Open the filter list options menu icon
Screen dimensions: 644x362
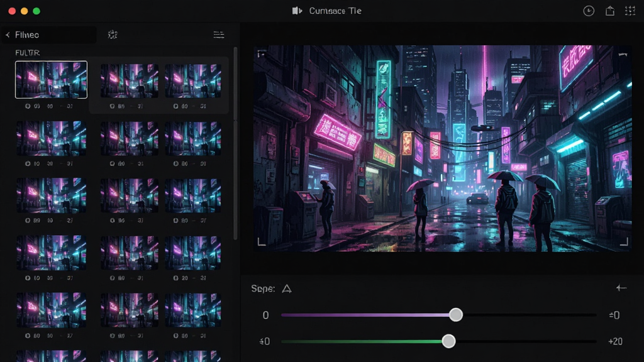(x=219, y=35)
